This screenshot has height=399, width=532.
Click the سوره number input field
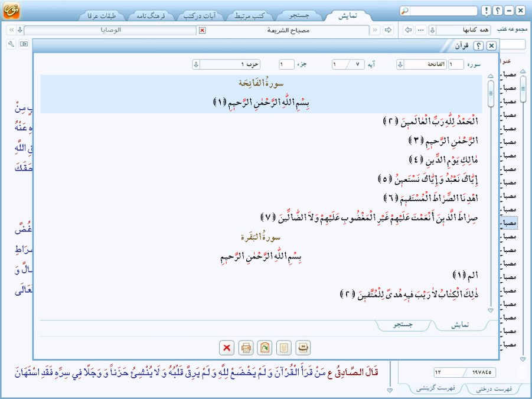coord(456,64)
